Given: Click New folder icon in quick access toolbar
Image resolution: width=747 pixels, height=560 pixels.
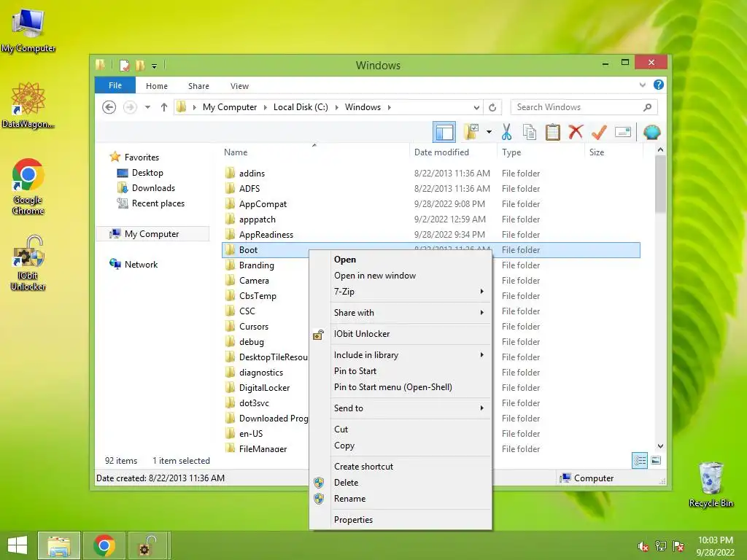Looking at the screenshot, I should point(140,65).
